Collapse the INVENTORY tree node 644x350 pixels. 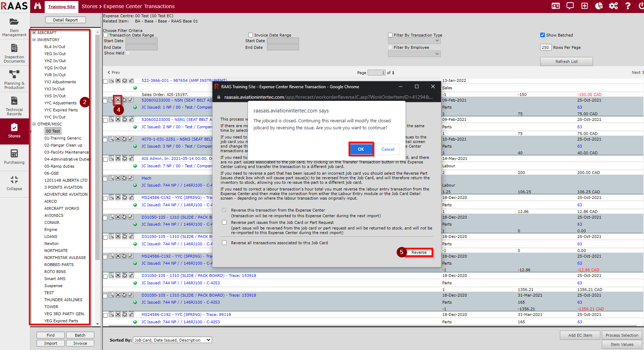coord(34,40)
